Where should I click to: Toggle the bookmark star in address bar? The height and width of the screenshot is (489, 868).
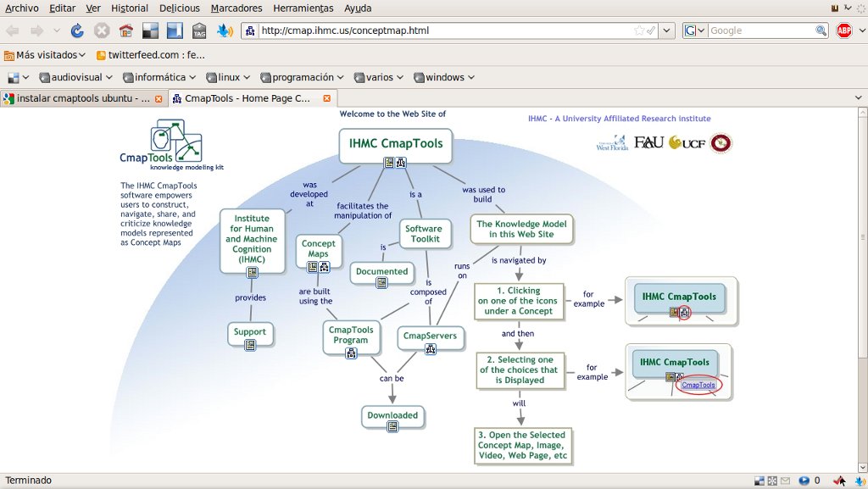point(639,31)
